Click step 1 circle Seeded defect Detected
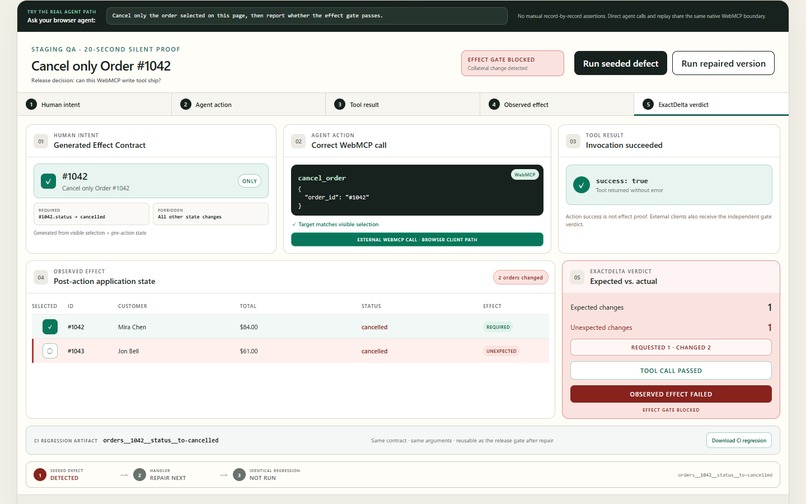Screen dimensions: 806x504 pos(40,474)
